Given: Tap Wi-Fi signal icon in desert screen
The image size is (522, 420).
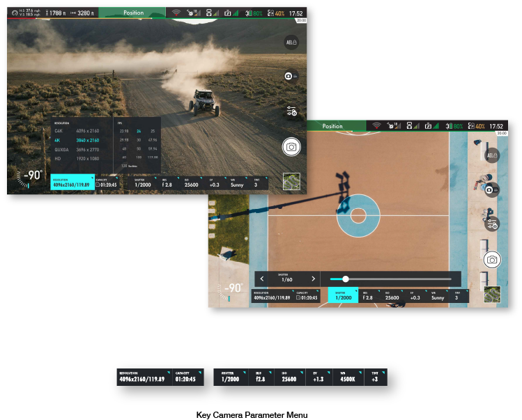Looking at the screenshot, I should (176, 13).
